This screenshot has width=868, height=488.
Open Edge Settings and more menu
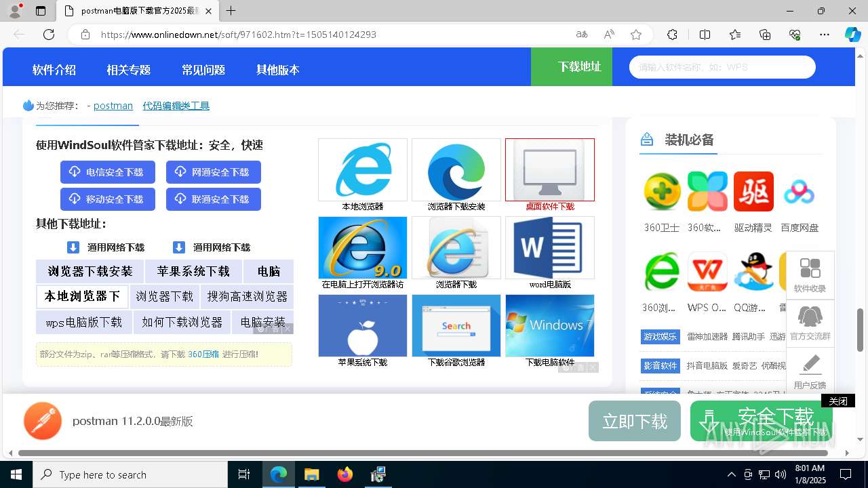(x=825, y=35)
